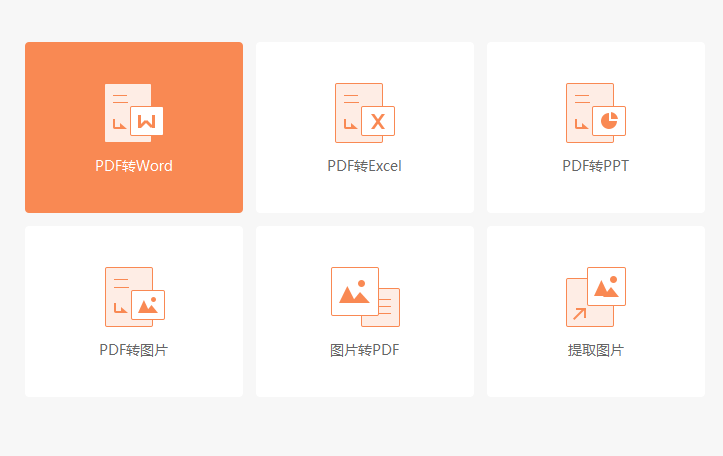The image size is (723, 456).
Task: Select the 提取图片 label
Action: point(596,350)
